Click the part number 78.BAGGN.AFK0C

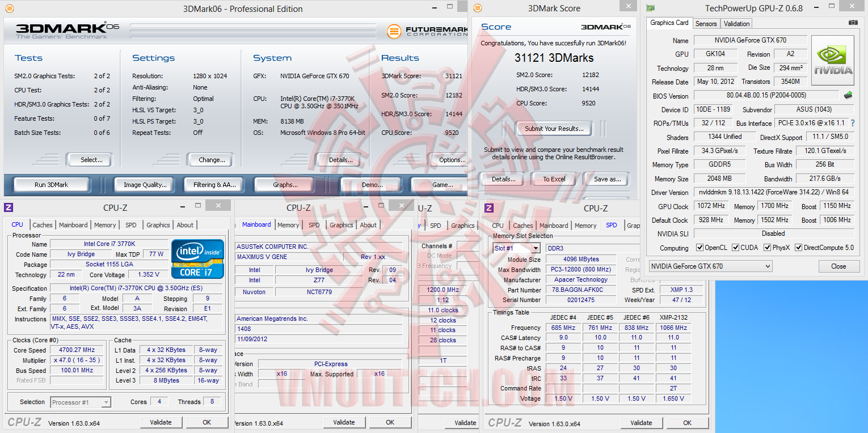point(581,290)
